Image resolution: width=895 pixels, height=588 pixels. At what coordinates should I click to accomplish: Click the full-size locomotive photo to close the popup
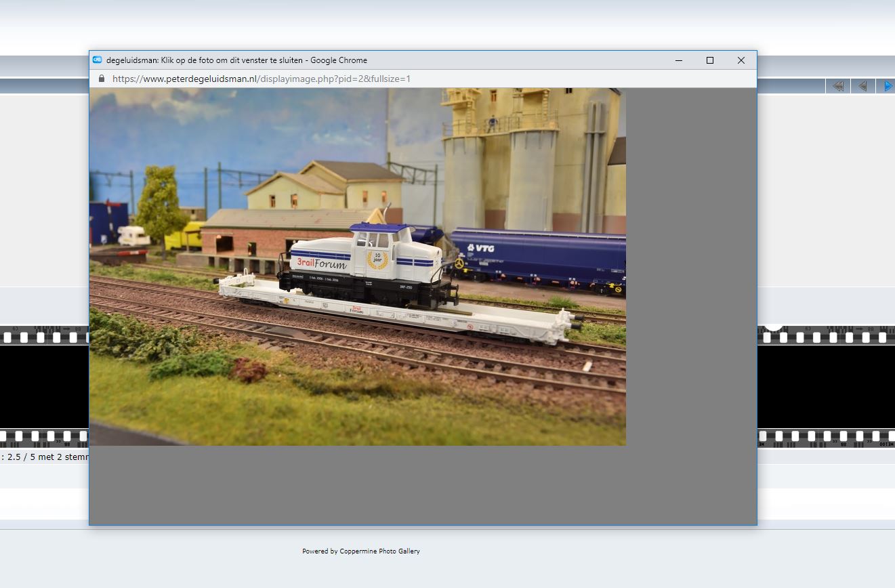click(358, 266)
